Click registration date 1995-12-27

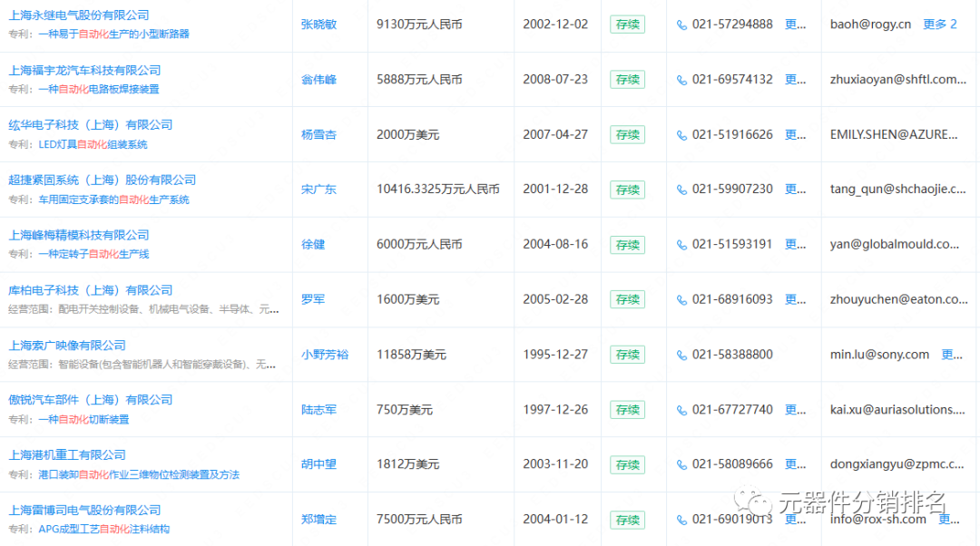tap(555, 355)
